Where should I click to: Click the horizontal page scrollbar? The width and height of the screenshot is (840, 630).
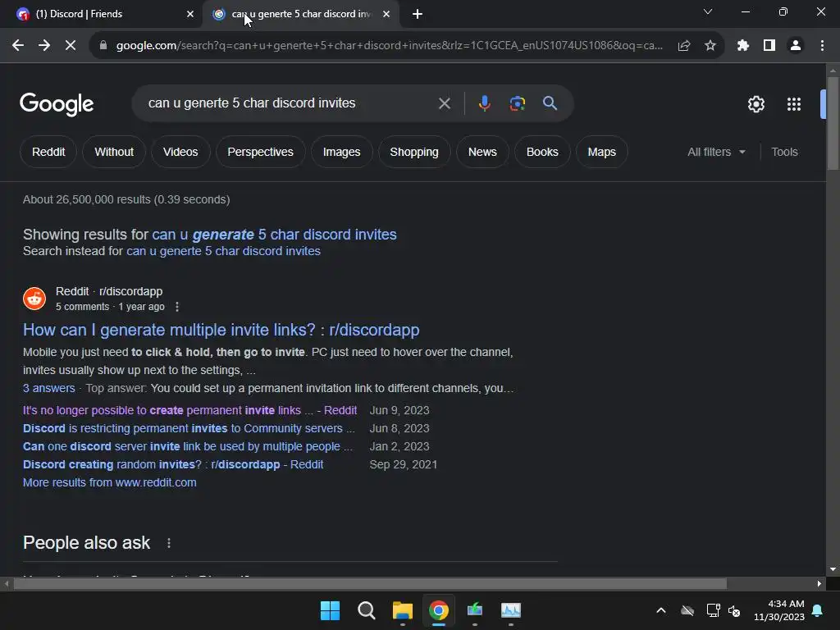(370, 584)
